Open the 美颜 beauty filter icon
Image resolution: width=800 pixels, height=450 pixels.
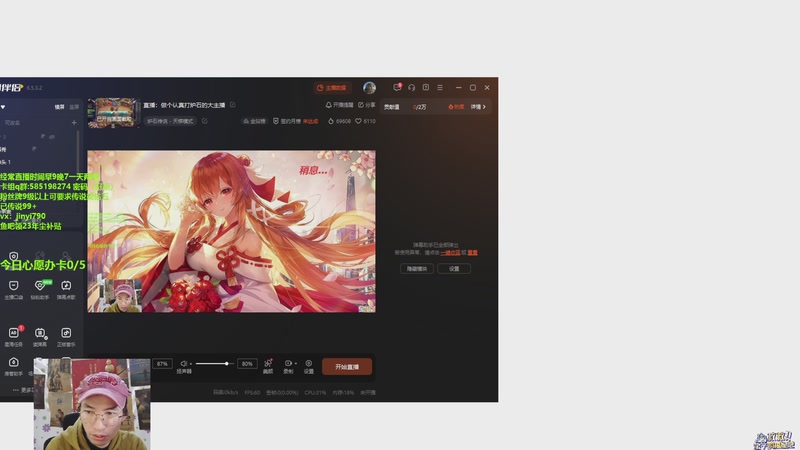point(268,366)
